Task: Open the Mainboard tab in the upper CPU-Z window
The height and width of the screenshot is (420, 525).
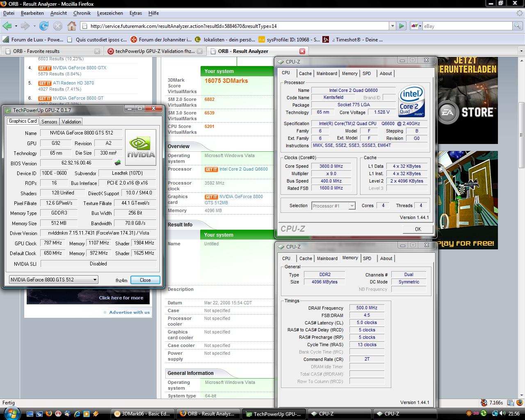Action: click(327, 73)
